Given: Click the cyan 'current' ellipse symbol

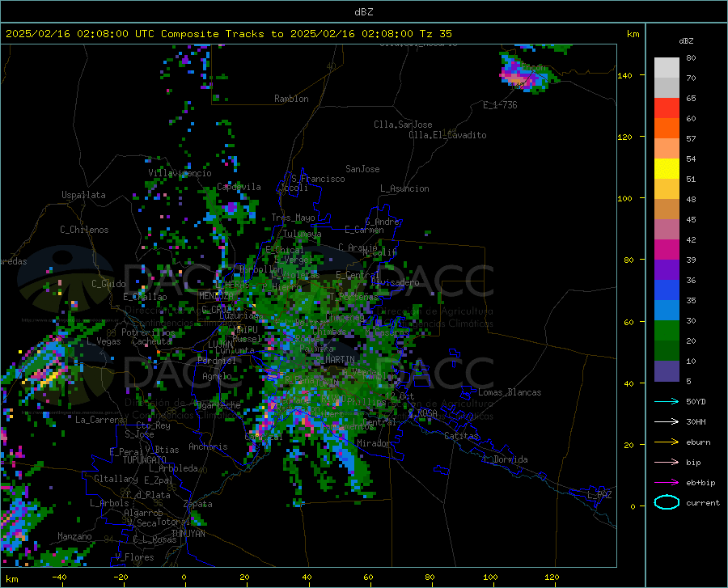Looking at the screenshot, I should coord(667,502).
